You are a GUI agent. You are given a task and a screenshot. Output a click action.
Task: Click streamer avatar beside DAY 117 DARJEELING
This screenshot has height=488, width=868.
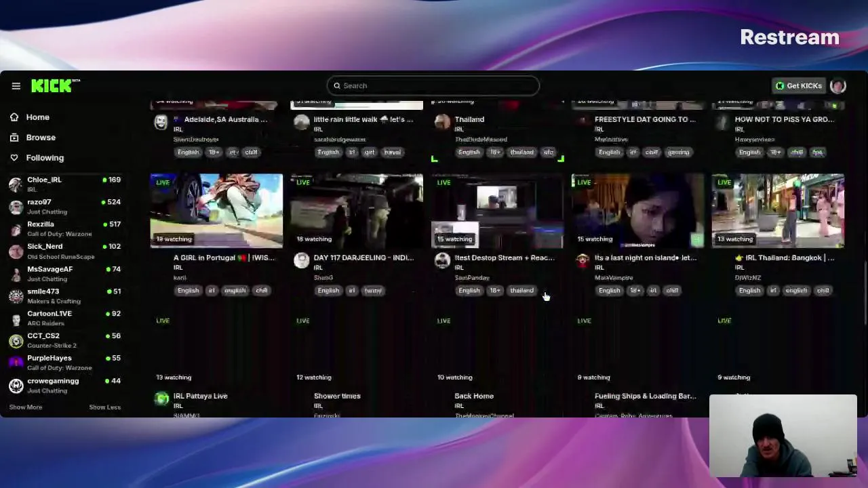click(301, 260)
